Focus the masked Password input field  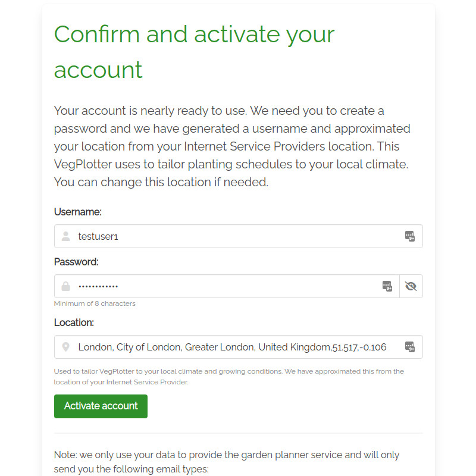coord(226,286)
